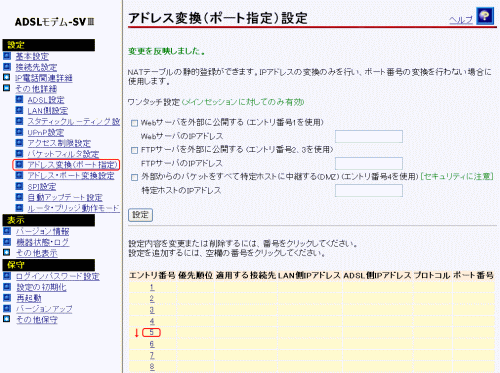This screenshot has width=500, height=373.
Task: Click the bullet icon beside 接続先設定
Action: 7,67
